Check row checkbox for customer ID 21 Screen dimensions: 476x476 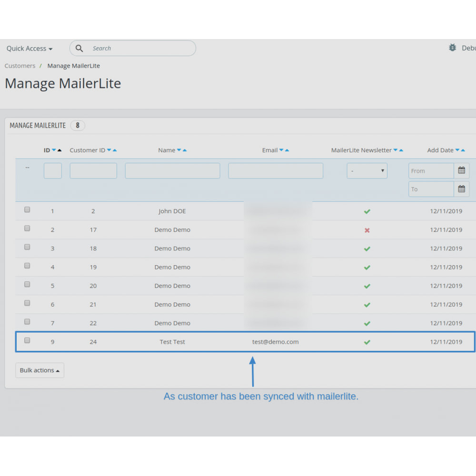(x=27, y=303)
